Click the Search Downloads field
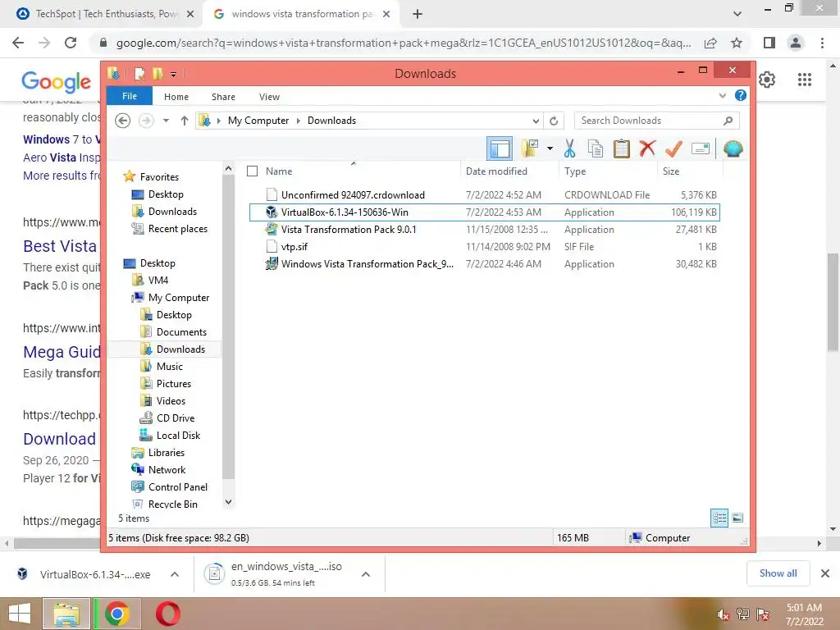 click(657, 121)
